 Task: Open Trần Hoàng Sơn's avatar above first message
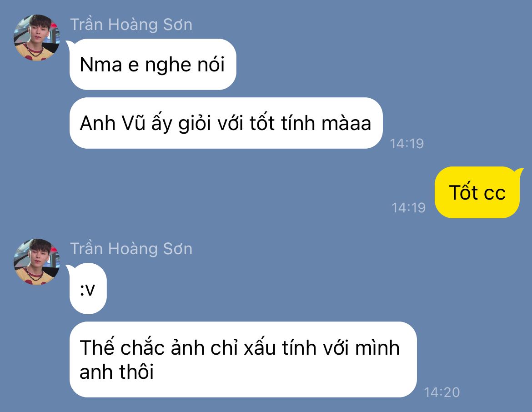click(x=37, y=38)
